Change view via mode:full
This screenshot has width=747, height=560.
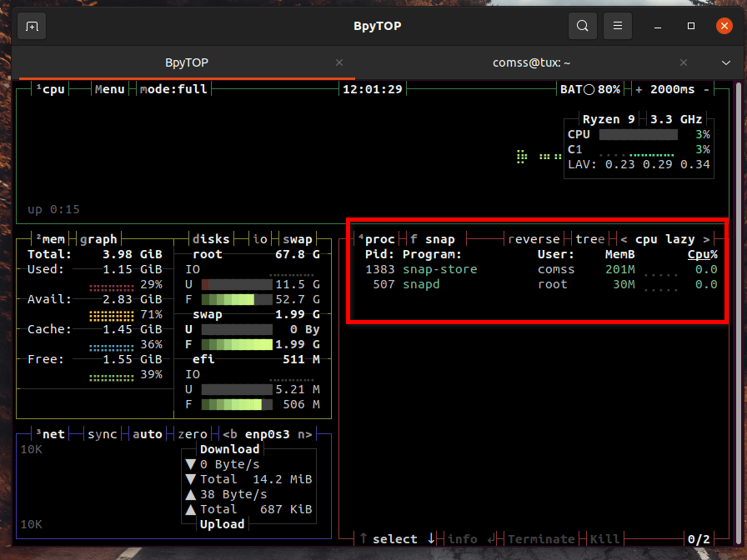[x=173, y=89]
